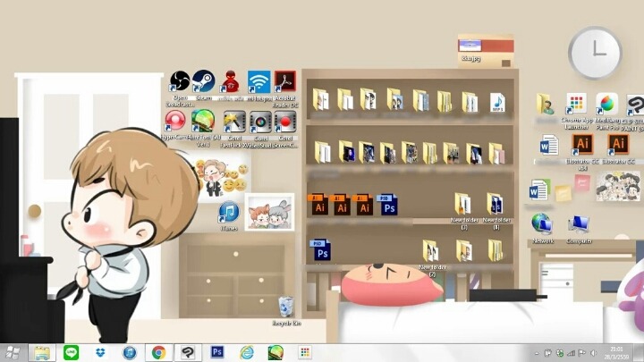
Task: Open the folder named New folder (4)
Action: click(x=496, y=204)
